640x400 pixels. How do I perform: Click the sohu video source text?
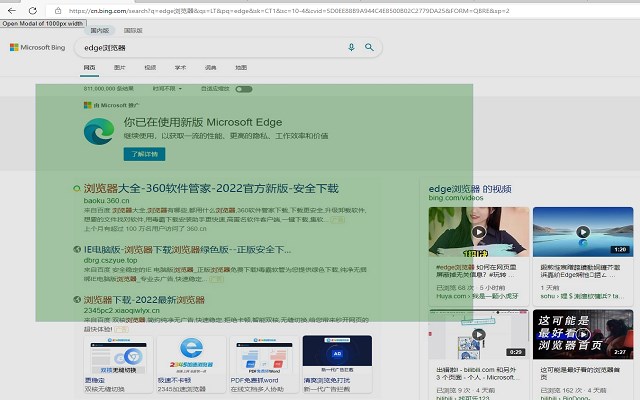tap(582, 296)
